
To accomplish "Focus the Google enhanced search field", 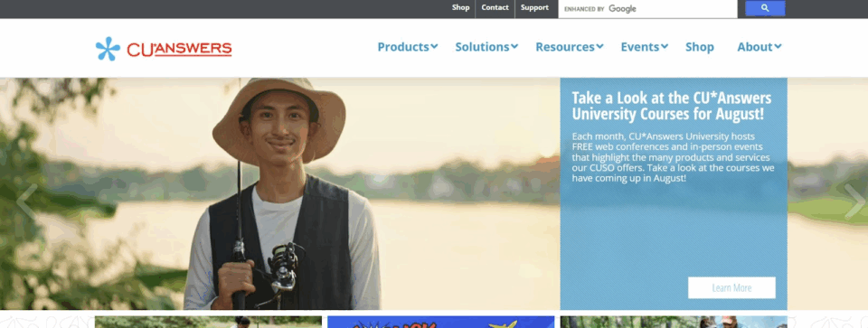I will [x=647, y=9].
